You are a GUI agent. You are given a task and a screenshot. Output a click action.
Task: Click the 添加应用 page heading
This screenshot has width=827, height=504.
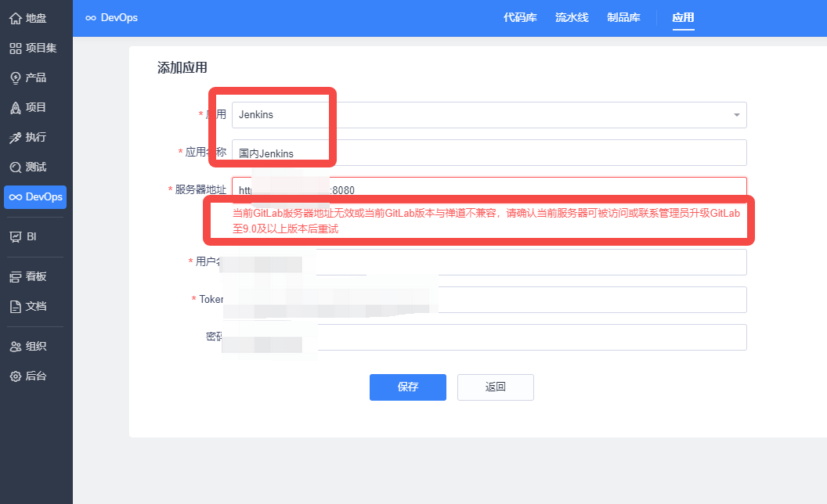click(182, 68)
